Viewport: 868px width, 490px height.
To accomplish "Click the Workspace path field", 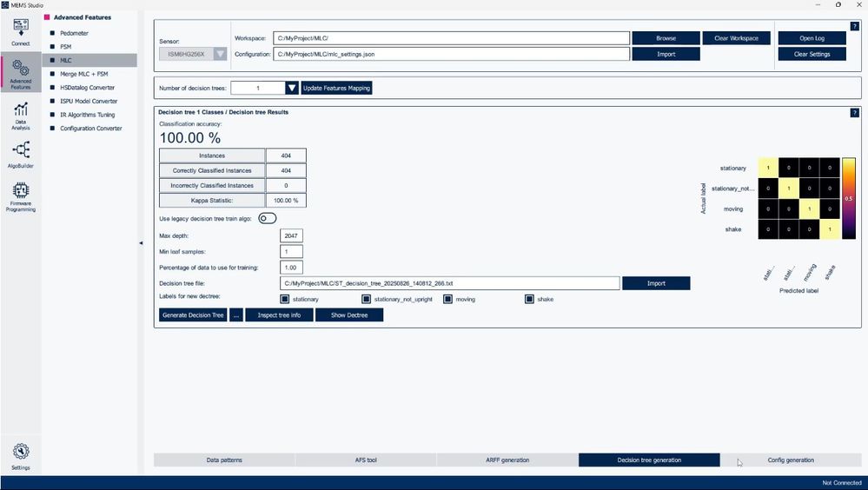I will click(451, 38).
